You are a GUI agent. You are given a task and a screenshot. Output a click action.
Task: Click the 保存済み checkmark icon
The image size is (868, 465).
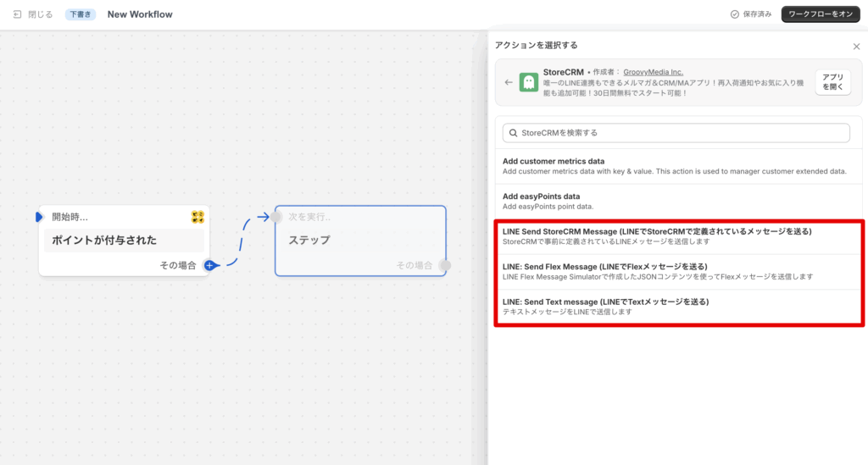[734, 14]
